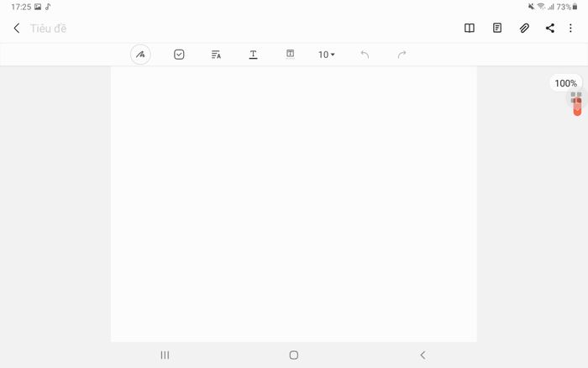Tap the Android home button
Screen dimensions: 588x368
294,355
